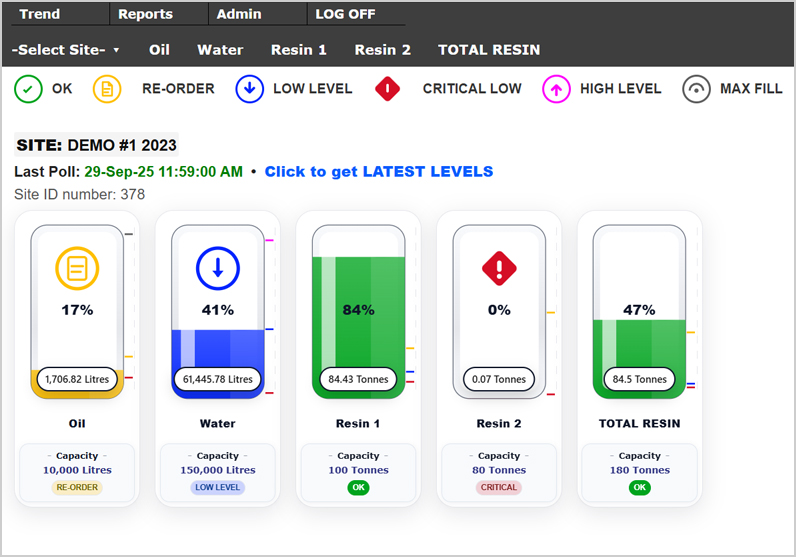This screenshot has width=796, height=557.
Task: Click the 0.07 Tonnes volume pill
Action: pyautogui.click(x=499, y=379)
